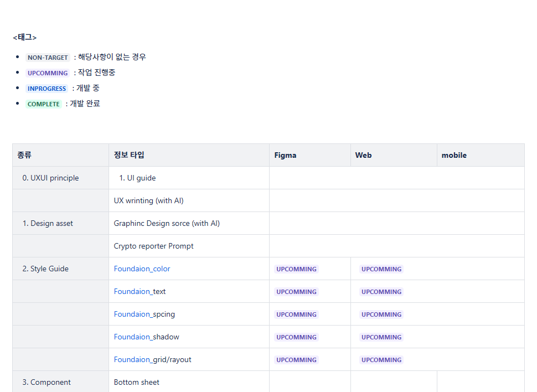Click the NON-TARGET tag badge
The height and width of the screenshot is (392, 537).
[x=48, y=57]
